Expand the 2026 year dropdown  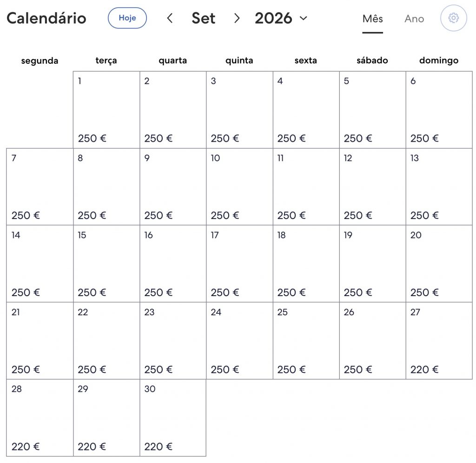(281, 18)
